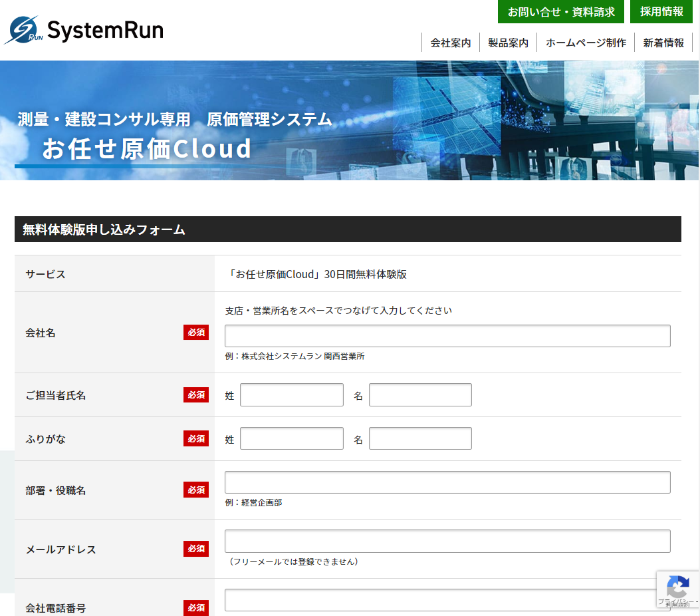Click 必須 badge beside メールアドレス

[196, 549]
